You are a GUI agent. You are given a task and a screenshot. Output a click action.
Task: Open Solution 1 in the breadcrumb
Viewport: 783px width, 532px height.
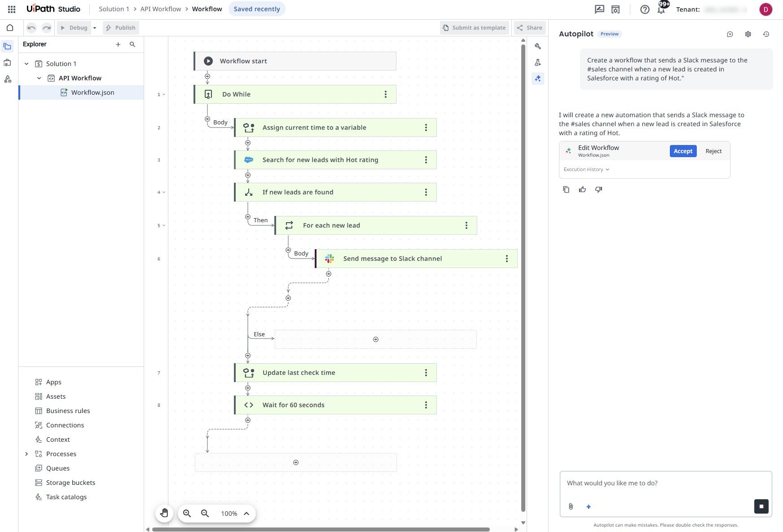pos(114,9)
